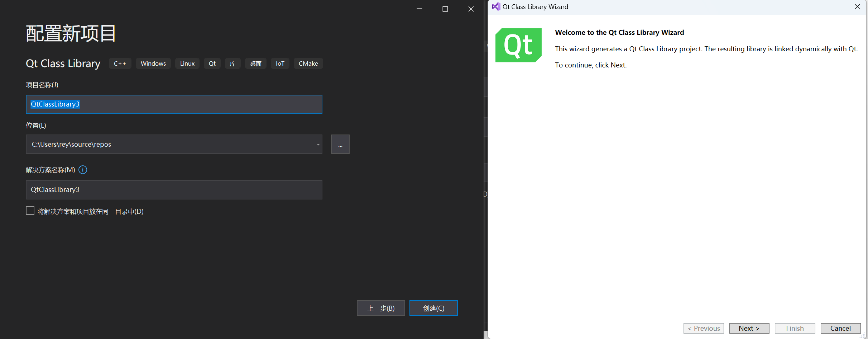Click the Qt logo in the wizard
This screenshot has height=339, width=868.
[x=518, y=45]
